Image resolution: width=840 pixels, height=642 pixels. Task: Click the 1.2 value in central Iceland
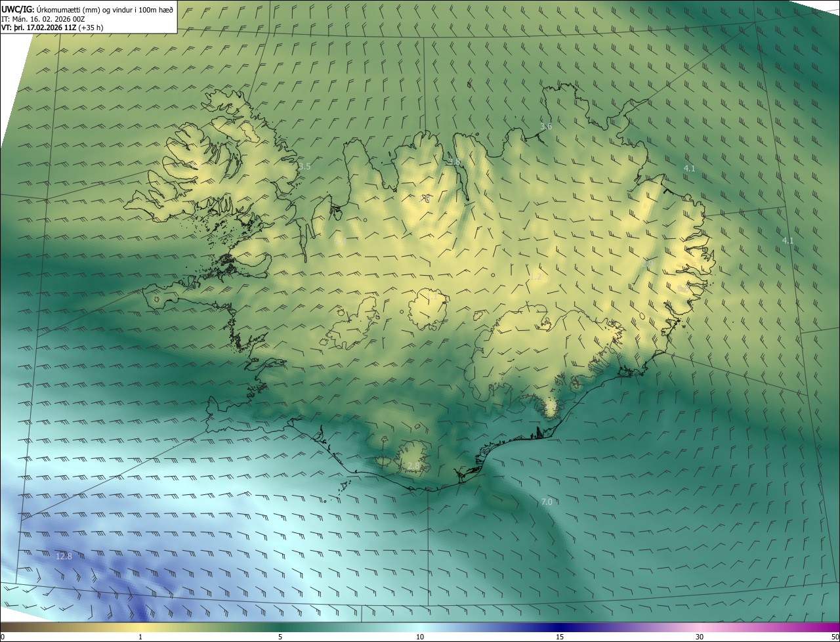point(535,277)
